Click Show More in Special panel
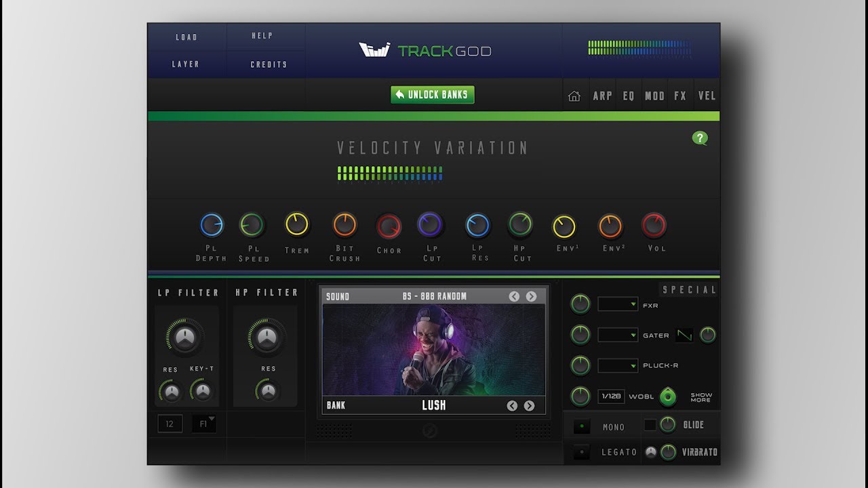868x488 pixels. (x=701, y=397)
